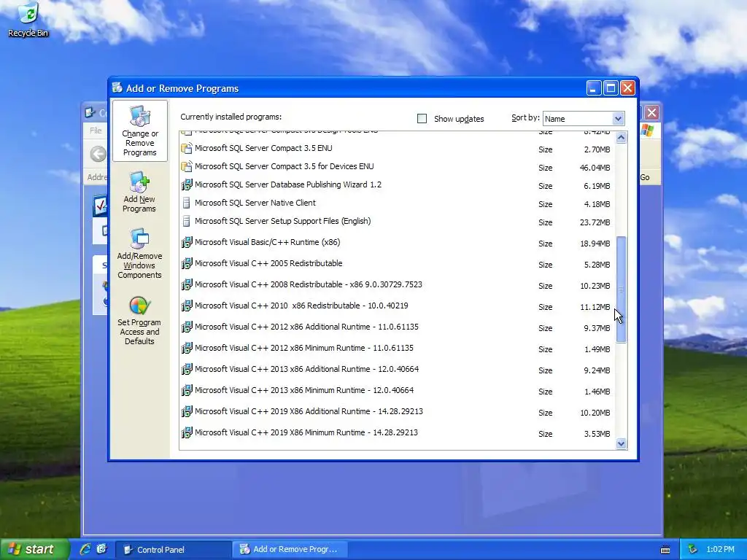Click the taskbar clock showing 1:02 PM
The image size is (747, 560).
coord(720,549)
